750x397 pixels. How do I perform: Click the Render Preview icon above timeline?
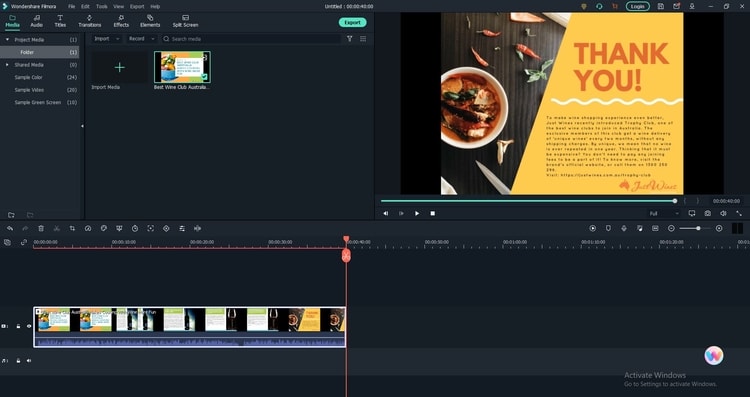[593, 229]
